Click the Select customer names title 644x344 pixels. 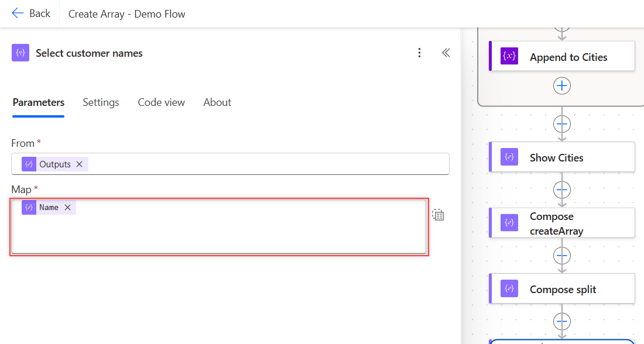(89, 53)
